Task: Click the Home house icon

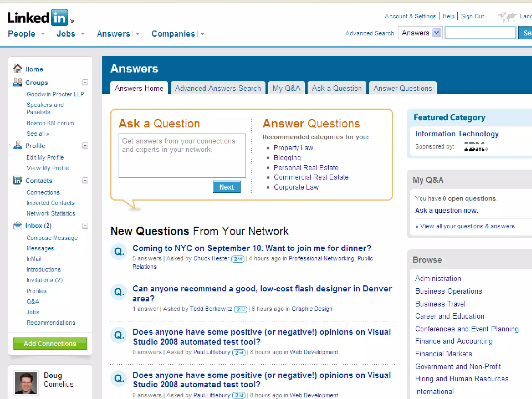Action: click(x=18, y=69)
